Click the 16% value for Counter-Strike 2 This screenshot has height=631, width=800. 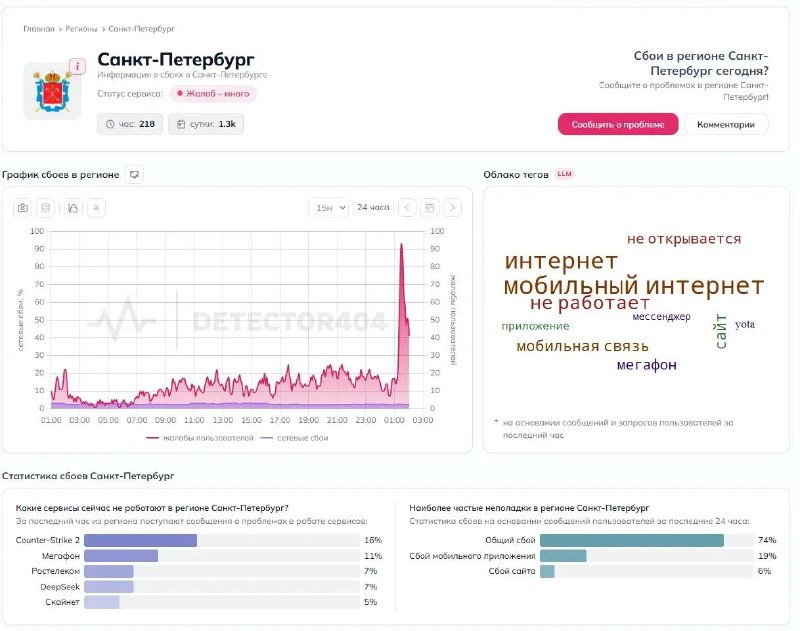(x=373, y=540)
